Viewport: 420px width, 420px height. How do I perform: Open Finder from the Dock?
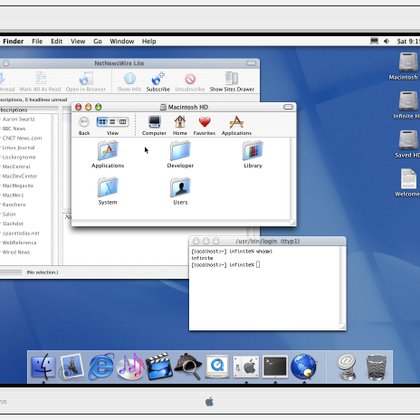(x=43, y=367)
